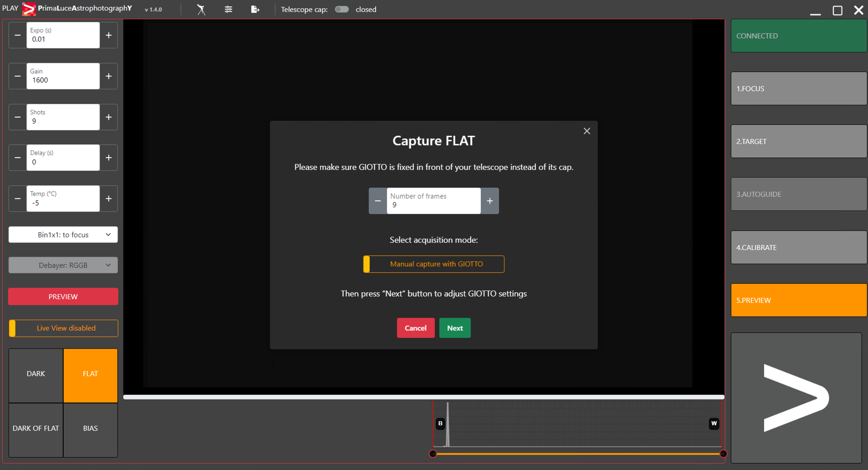This screenshot has width=868, height=470.
Task: Cancel the Capture FLAT dialog
Action: tap(415, 328)
